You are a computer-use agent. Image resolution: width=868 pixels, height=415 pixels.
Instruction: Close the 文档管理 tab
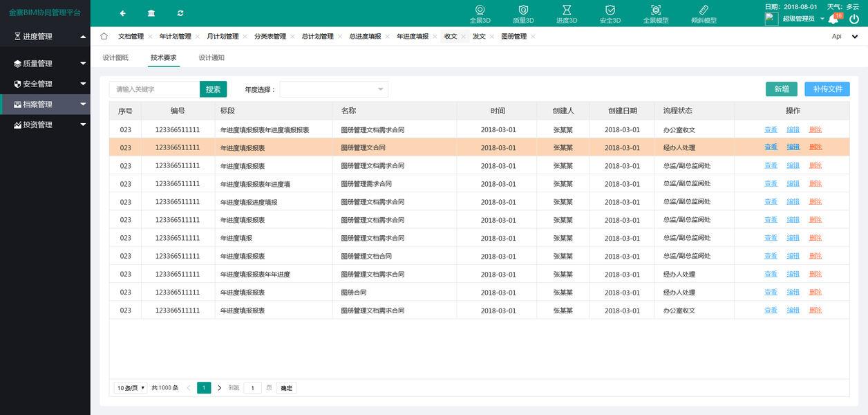click(150, 37)
